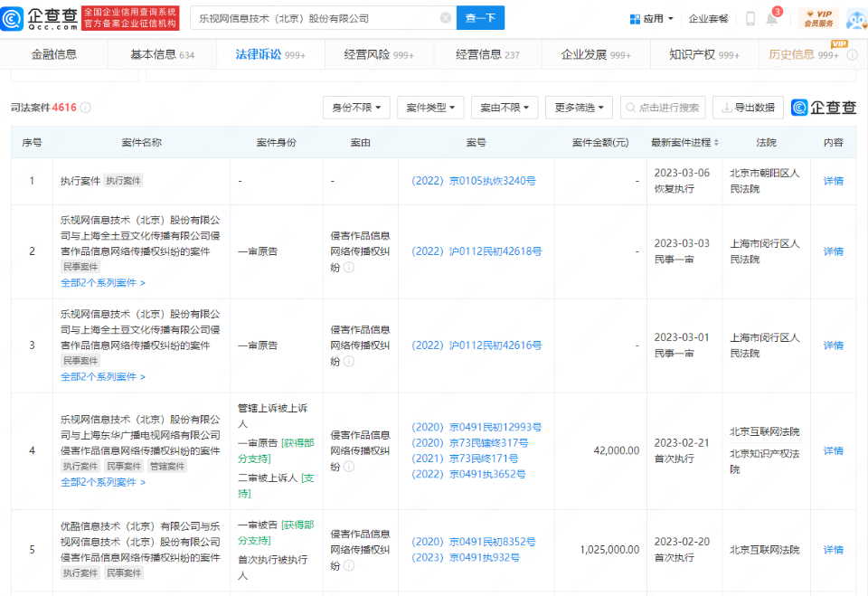Screen dimensions: 868x596
Task: Open case (2022)京0105执恢3240号
Action: 473,181
